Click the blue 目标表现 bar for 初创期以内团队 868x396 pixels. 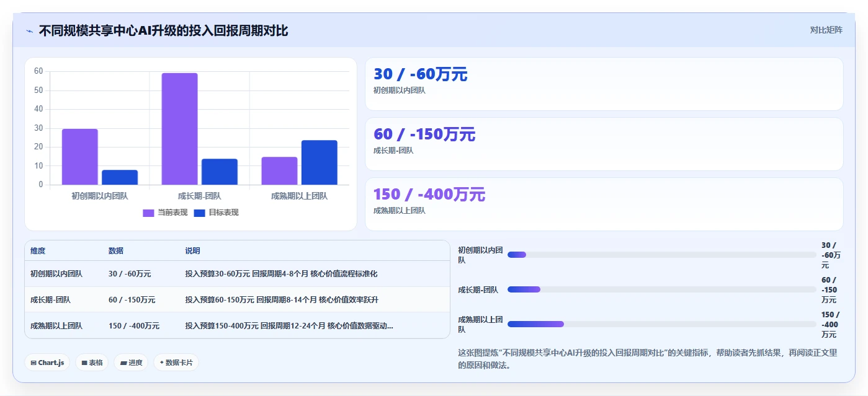[x=120, y=177]
